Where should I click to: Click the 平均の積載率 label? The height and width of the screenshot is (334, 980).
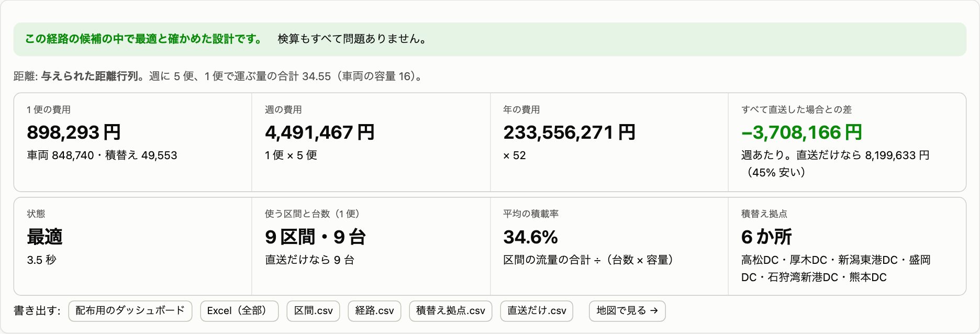(531, 214)
